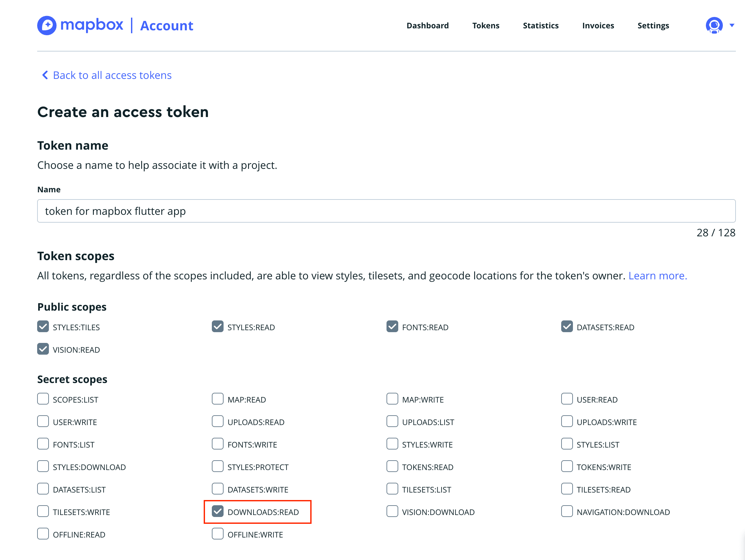745x560 pixels.
Task: Open the Invoices page
Action: [x=598, y=26]
